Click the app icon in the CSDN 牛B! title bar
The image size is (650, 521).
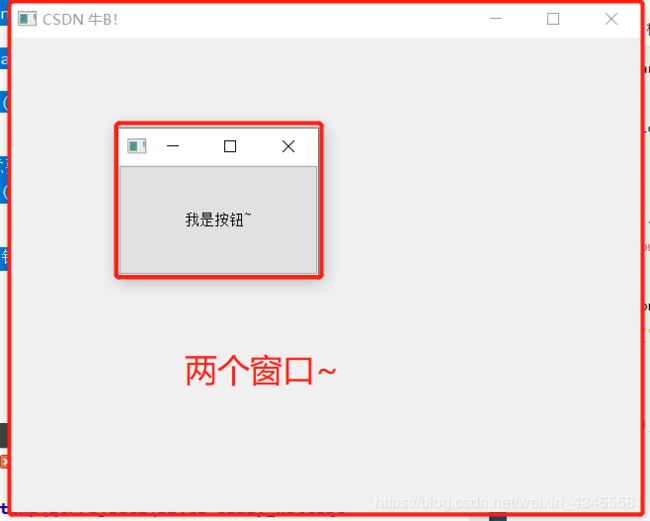click(x=28, y=19)
